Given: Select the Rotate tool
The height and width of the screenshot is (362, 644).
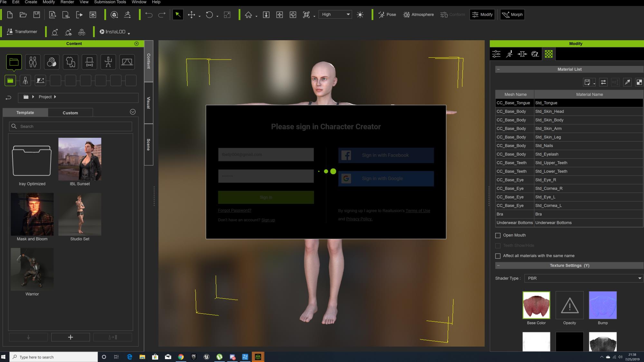Looking at the screenshot, I should click(209, 14).
